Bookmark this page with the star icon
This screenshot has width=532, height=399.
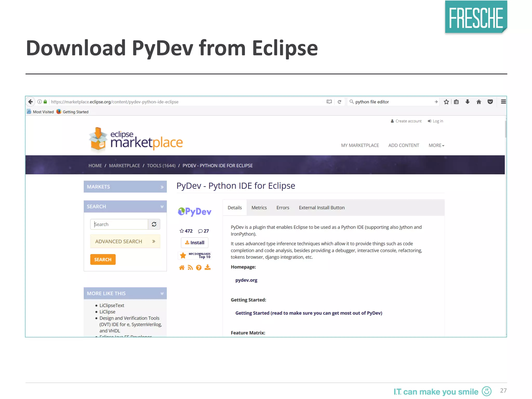click(x=446, y=102)
